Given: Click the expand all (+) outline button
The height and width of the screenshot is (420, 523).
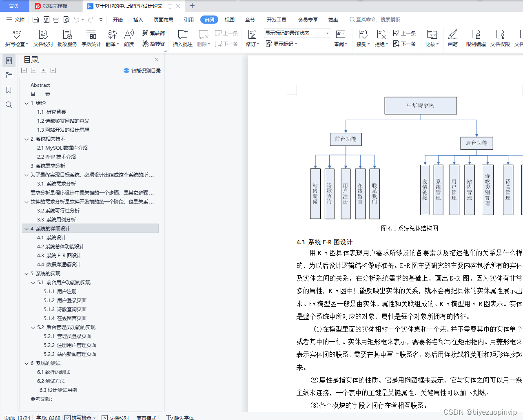Looking at the screenshot, I should (44, 71).
